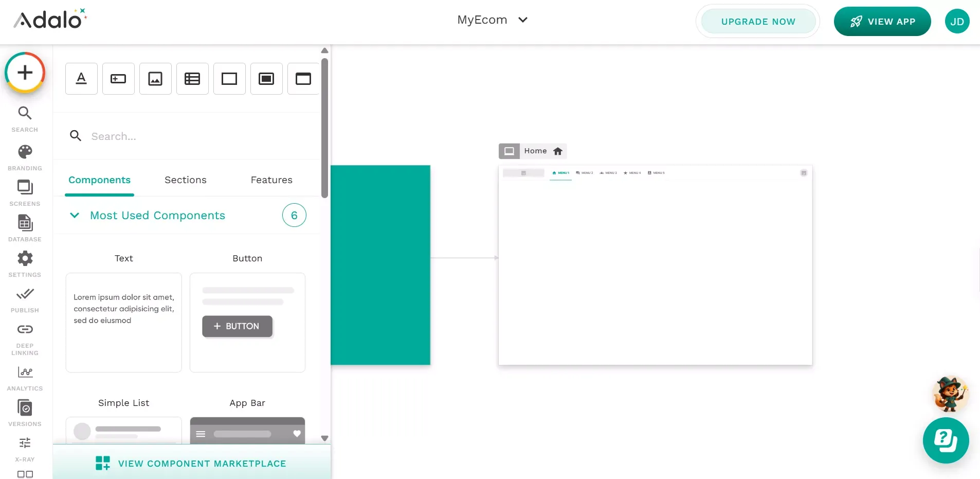This screenshot has height=479, width=980.
Task: Click the View App button
Action: coord(882,22)
